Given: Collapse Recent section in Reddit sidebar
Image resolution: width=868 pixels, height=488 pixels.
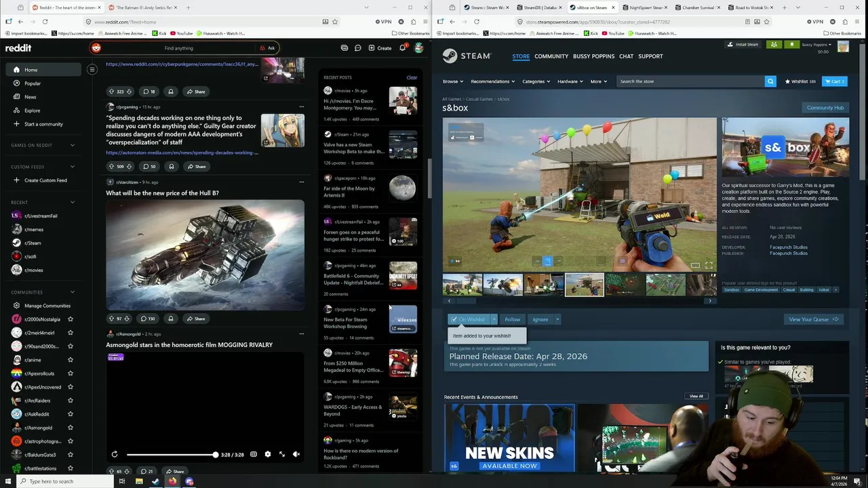Looking at the screenshot, I should [x=73, y=202].
